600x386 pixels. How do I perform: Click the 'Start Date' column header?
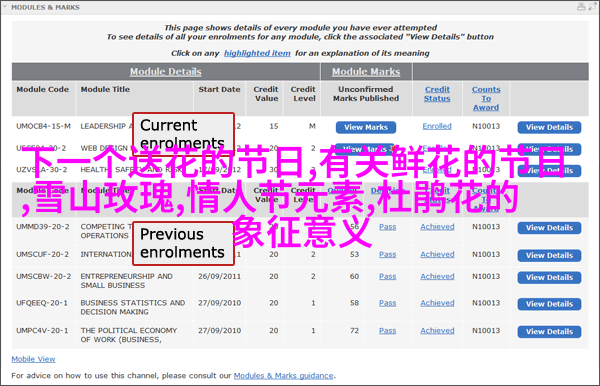pyautogui.click(x=219, y=89)
